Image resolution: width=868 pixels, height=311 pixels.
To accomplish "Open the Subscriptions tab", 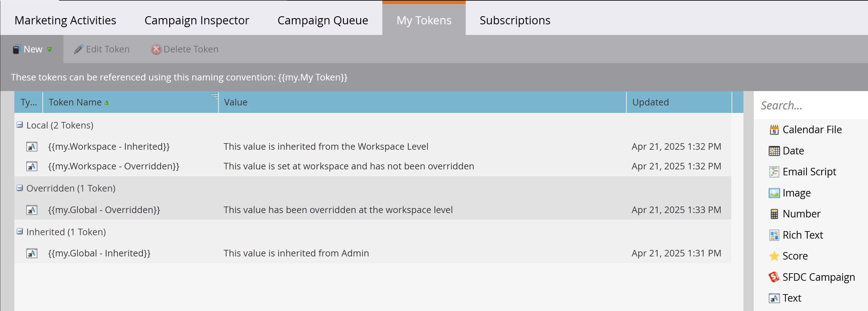I will [x=515, y=20].
